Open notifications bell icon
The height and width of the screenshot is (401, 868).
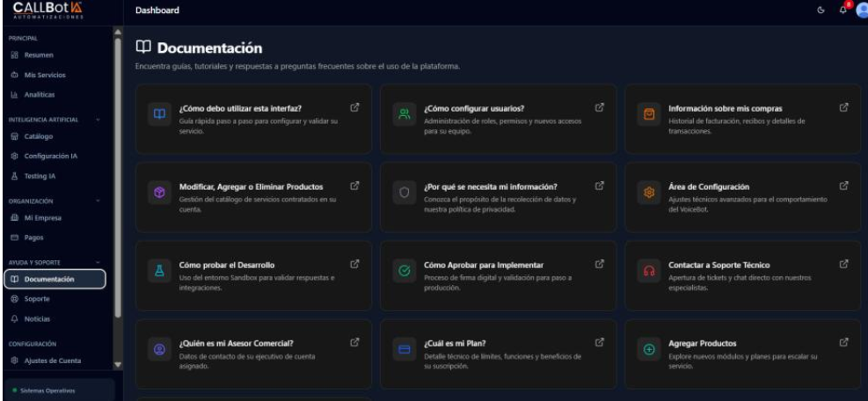tap(843, 10)
